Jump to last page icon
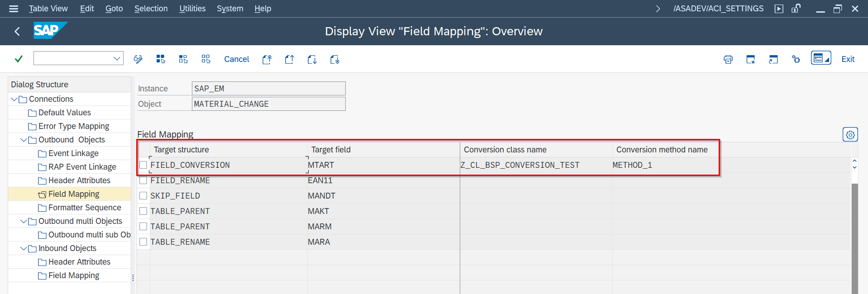Screen dimensions: 868x294 (335, 59)
